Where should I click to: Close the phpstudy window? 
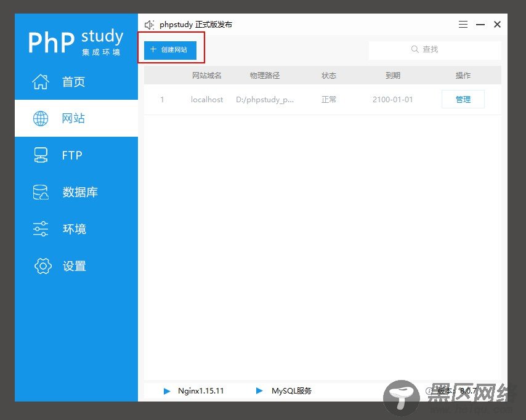(497, 25)
